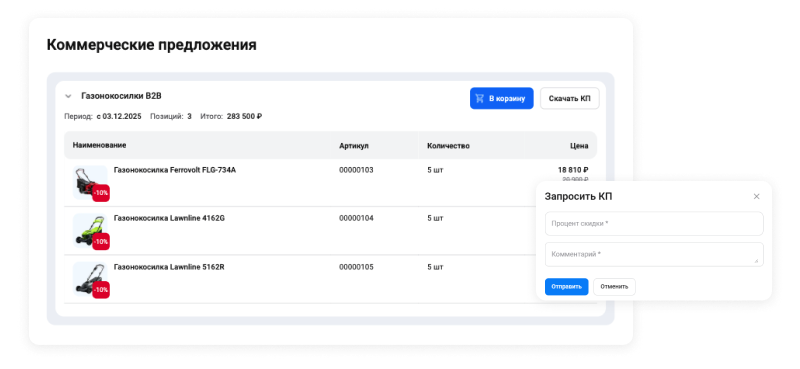Viewport: 800px width, 369px height.
Task: Click the Цена column header
Action: point(579,146)
